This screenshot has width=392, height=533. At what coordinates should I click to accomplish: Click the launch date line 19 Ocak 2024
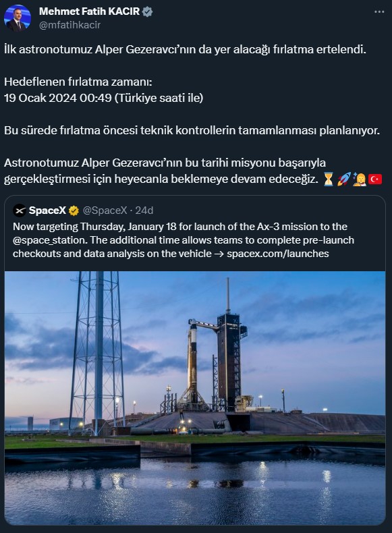coord(104,99)
